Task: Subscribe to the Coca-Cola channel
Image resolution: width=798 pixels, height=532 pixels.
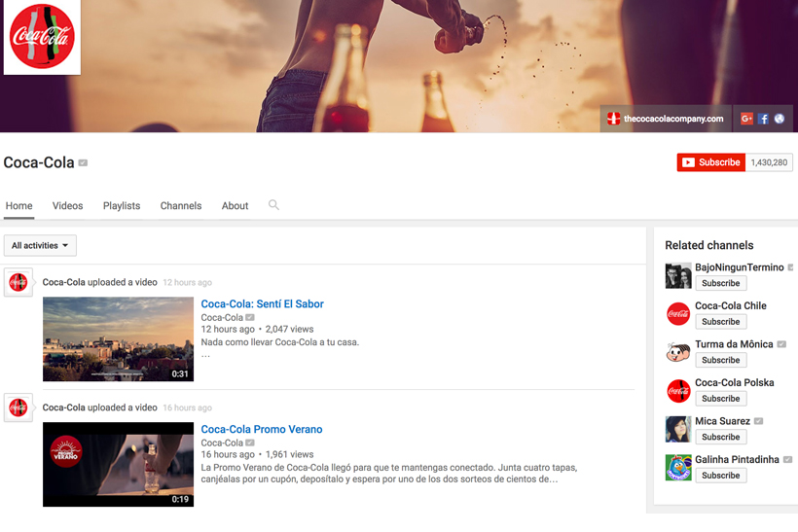Action: point(711,162)
